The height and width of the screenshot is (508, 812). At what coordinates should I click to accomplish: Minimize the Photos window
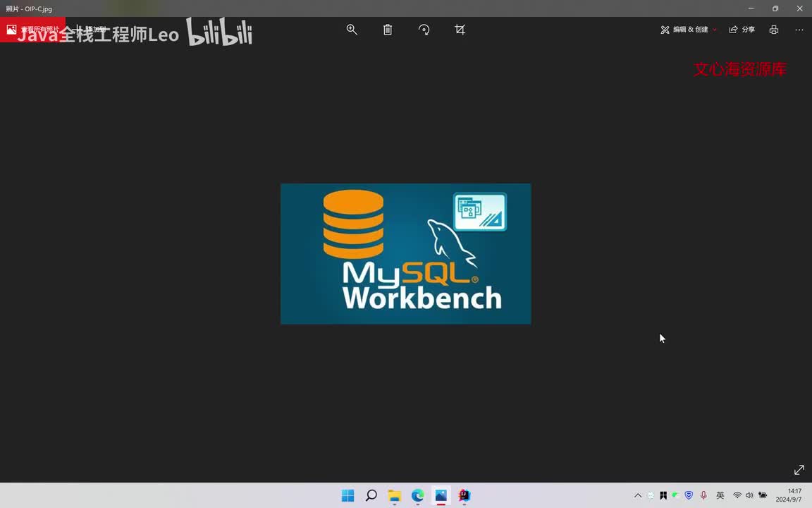click(x=751, y=8)
